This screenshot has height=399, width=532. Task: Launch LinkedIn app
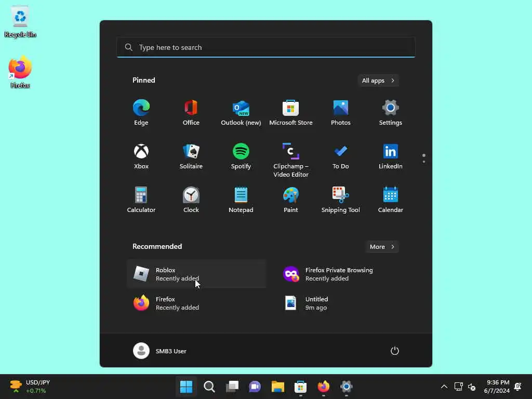point(391,156)
